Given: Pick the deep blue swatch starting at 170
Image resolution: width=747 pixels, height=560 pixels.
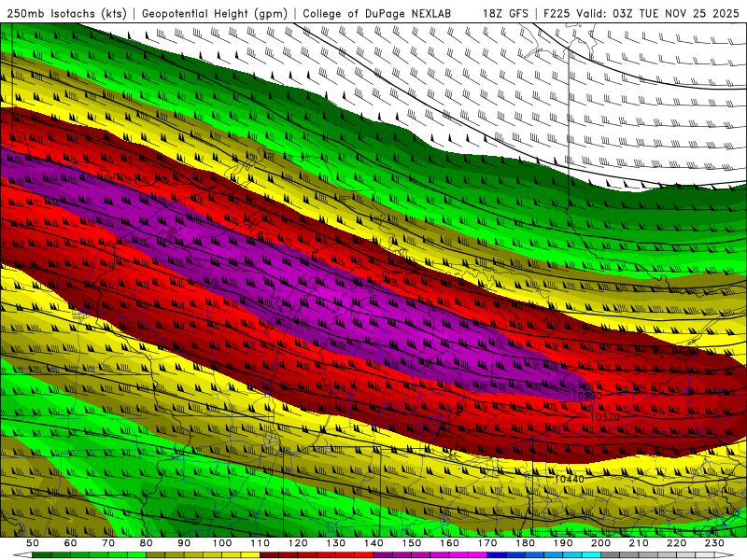Looking at the screenshot, I should (497, 554).
